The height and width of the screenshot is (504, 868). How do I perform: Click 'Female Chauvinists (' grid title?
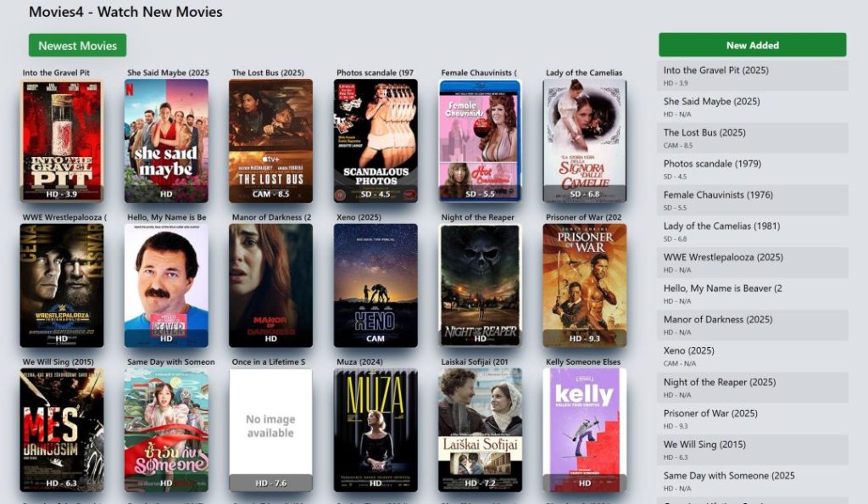coord(479,73)
